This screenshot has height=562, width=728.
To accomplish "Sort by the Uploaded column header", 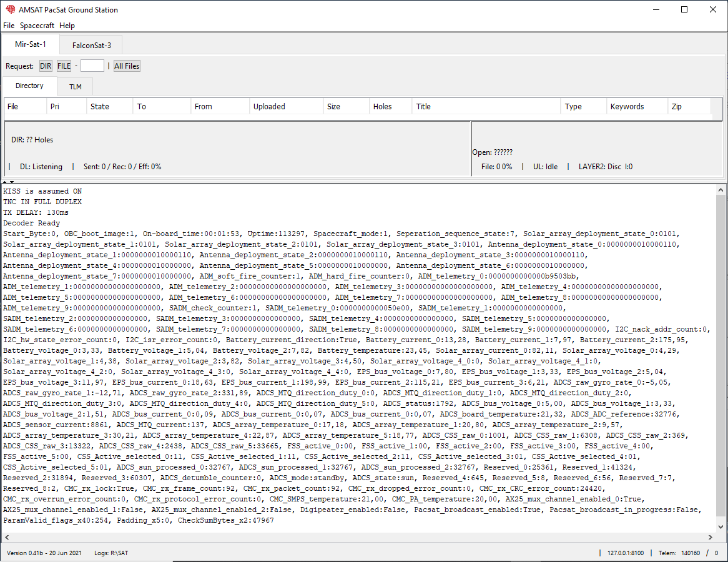I will pyautogui.click(x=286, y=106).
